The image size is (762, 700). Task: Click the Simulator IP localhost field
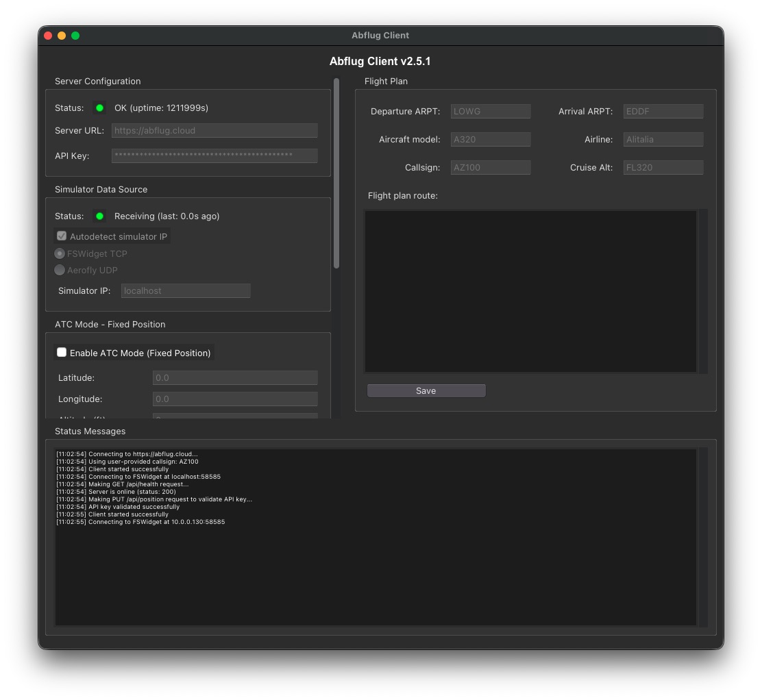point(185,290)
